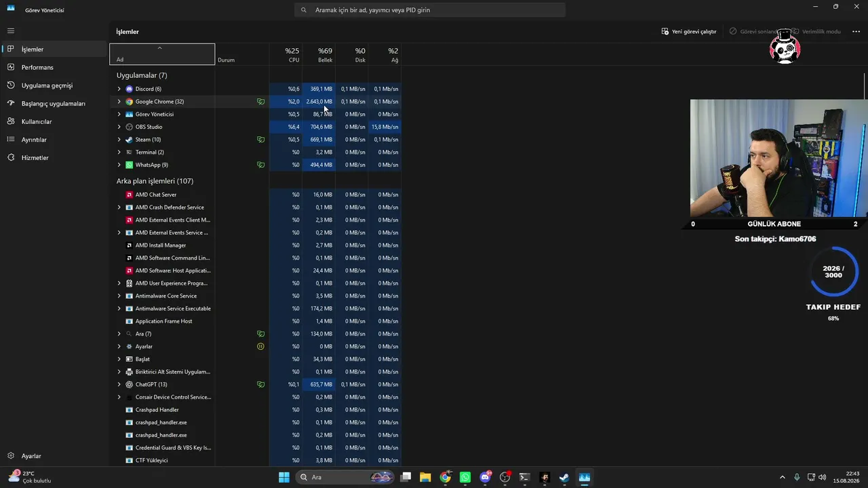
Task: Click the OBS Studio process icon
Action: coord(130,127)
